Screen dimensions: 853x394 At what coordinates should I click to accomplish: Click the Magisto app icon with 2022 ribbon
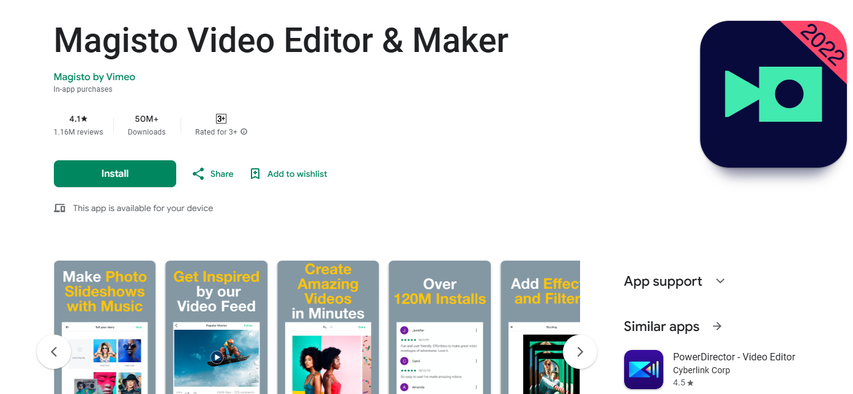773,94
